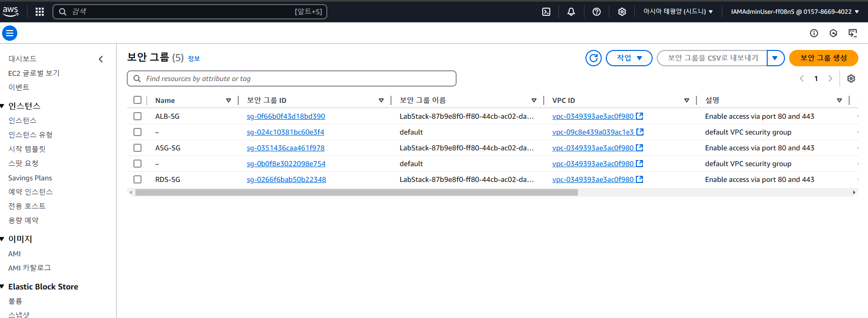This screenshot has width=868, height=318.
Task: Sort by the 보안 그룹 ID column
Action: [381, 100]
